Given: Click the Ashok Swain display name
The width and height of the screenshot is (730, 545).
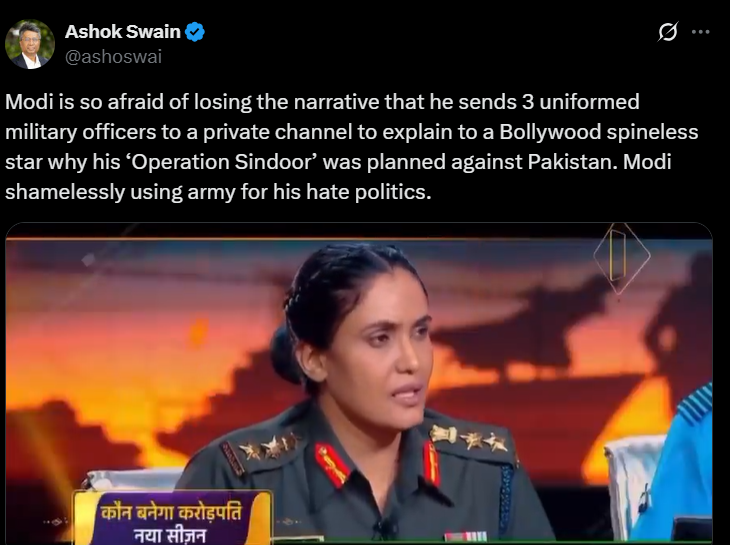Looking at the screenshot, I should pos(123,32).
